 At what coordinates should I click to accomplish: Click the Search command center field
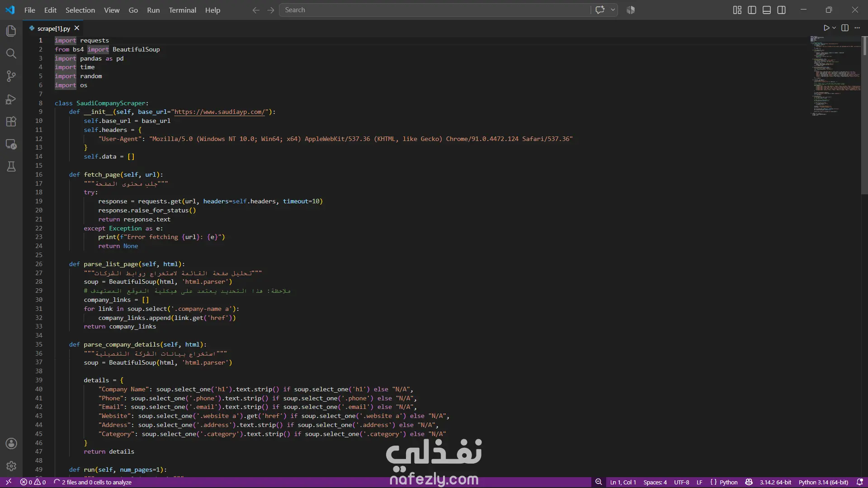click(435, 10)
